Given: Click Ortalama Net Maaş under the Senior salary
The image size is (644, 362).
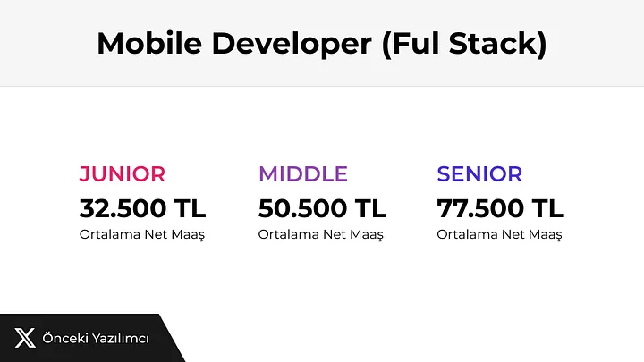Looking at the screenshot, I should click(x=499, y=234).
